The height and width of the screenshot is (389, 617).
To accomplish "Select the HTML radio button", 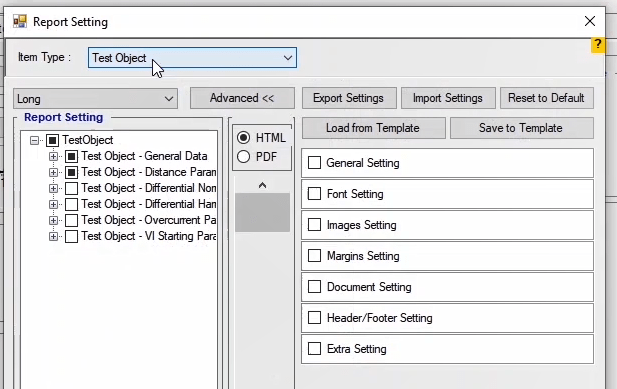I will 244,138.
